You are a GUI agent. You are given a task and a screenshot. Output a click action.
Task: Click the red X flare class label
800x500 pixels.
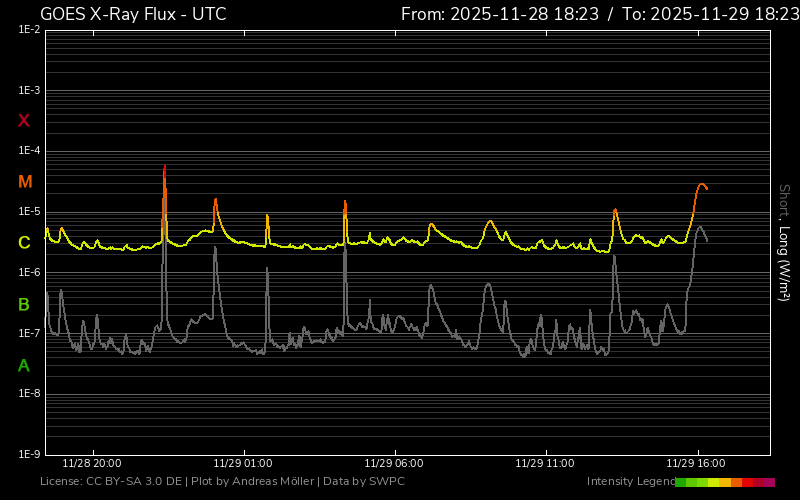coord(24,121)
